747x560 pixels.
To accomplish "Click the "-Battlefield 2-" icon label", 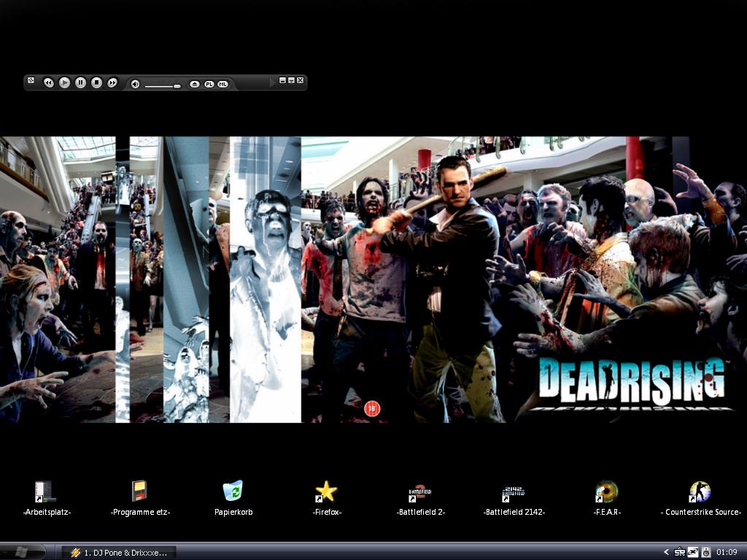I will tap(420, 513).
